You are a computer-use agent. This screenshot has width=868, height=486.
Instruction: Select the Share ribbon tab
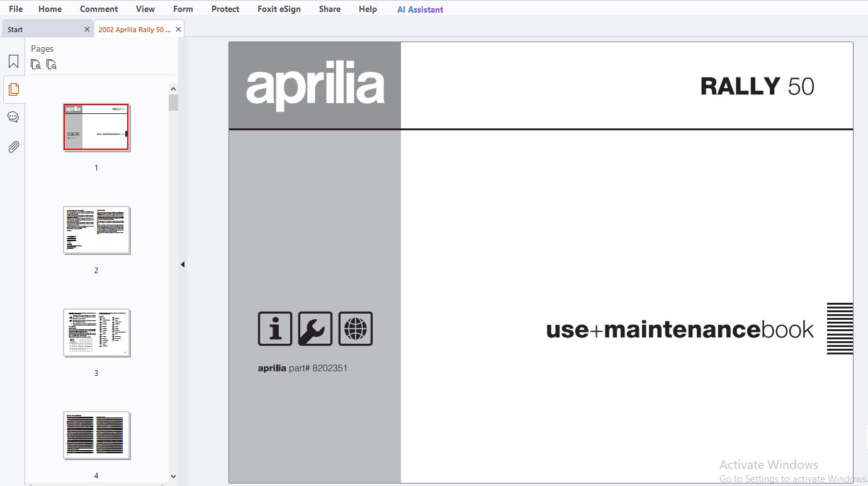pyautogui.click(x=330, y=9)
